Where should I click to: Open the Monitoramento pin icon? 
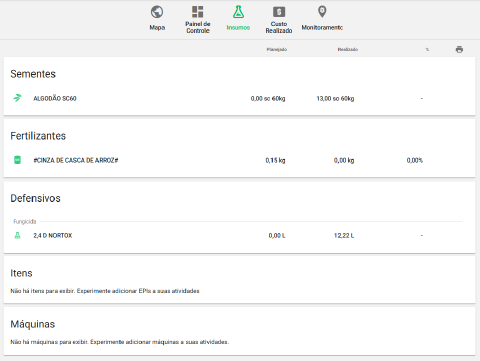click(x=322, y=12)
